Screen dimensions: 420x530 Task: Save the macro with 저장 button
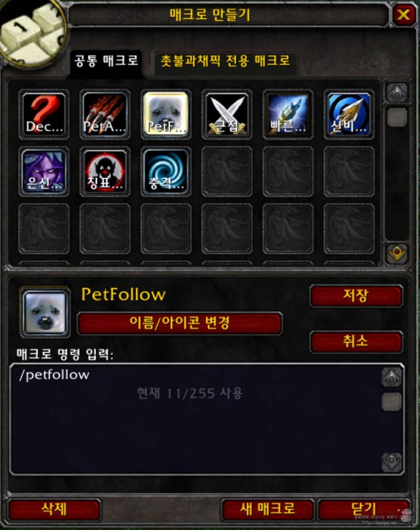tap(356, 296)
